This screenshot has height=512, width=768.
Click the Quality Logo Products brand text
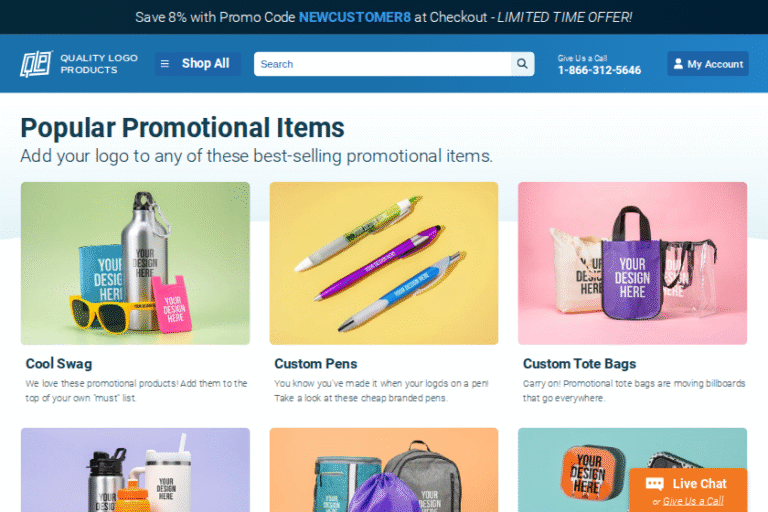click(99, 64)
